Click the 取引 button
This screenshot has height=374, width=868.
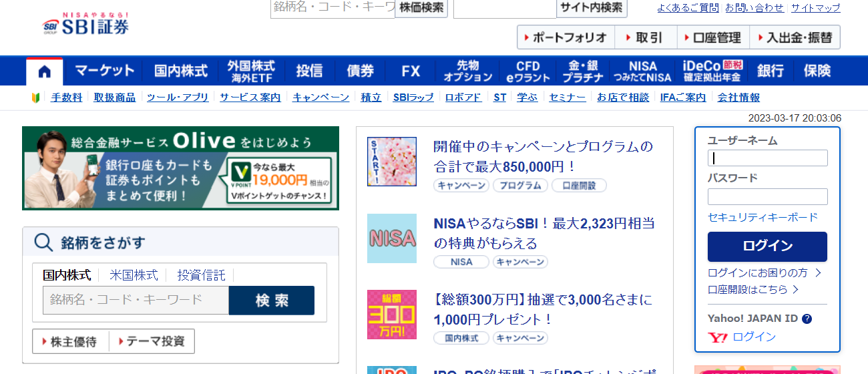point(646,37)
